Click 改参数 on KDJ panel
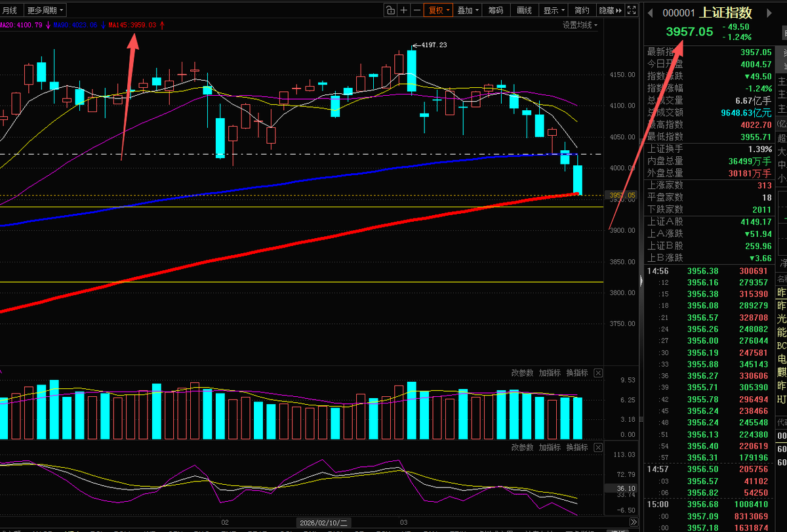 coord(523,447)
